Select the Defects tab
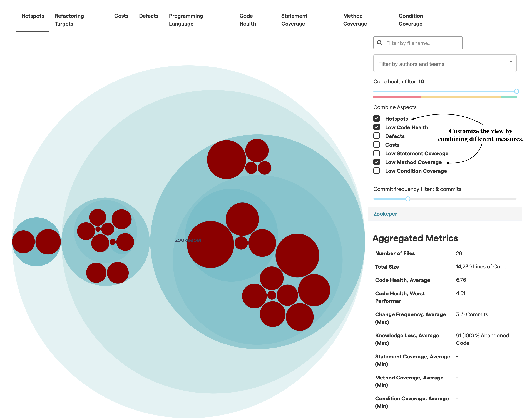This screenshot has width=527, height=420. tap(149, 16)
